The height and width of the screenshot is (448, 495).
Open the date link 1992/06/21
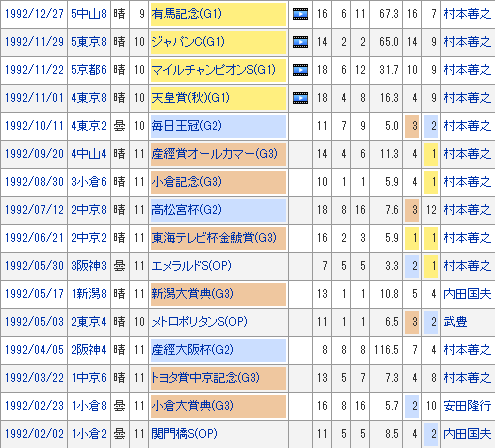34,238
